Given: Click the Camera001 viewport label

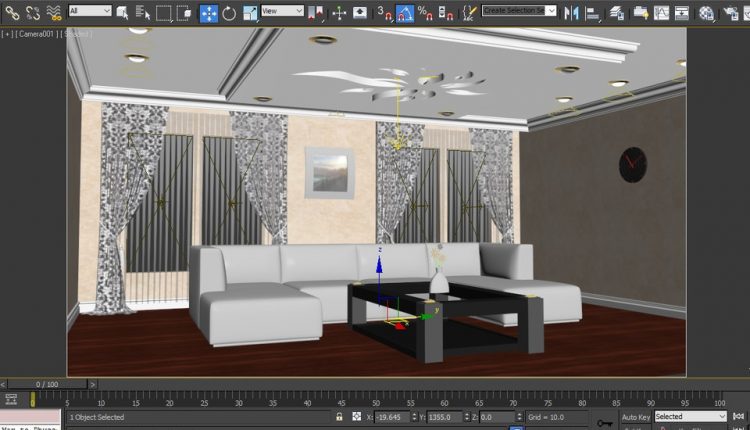Looking at the screenshot, I should click(37, 34).
